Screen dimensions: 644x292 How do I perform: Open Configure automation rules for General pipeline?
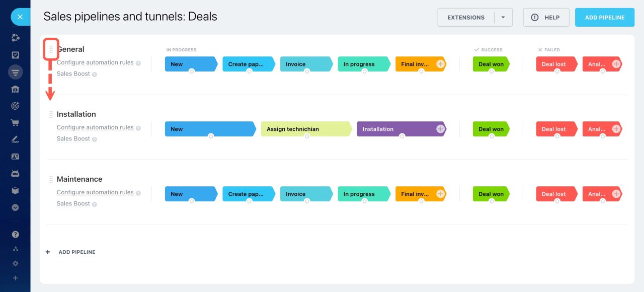95,62
